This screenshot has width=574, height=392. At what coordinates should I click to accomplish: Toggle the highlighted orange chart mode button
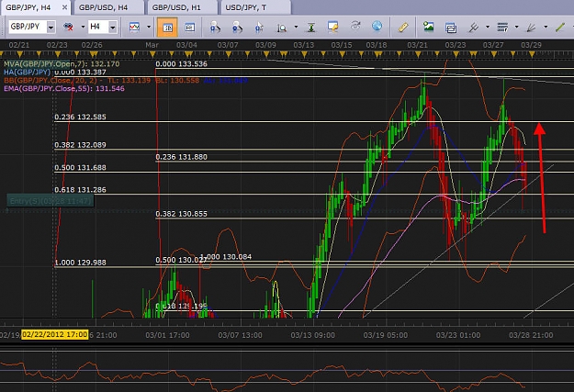[x=167, y=28]
